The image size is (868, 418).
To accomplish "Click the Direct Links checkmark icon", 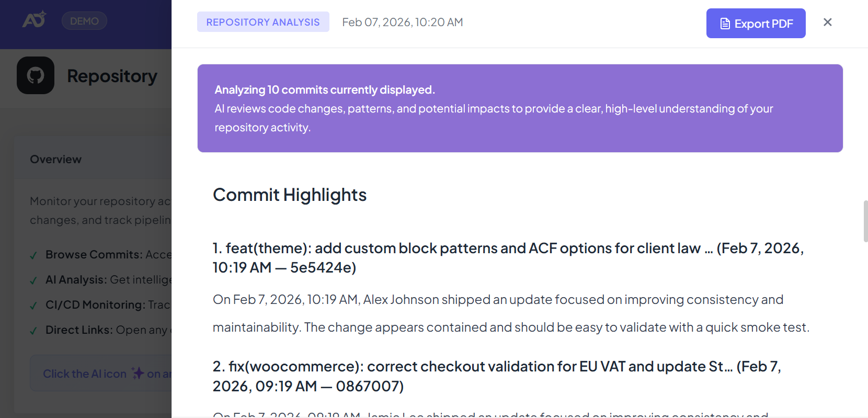I will click(x=33, y=331).
